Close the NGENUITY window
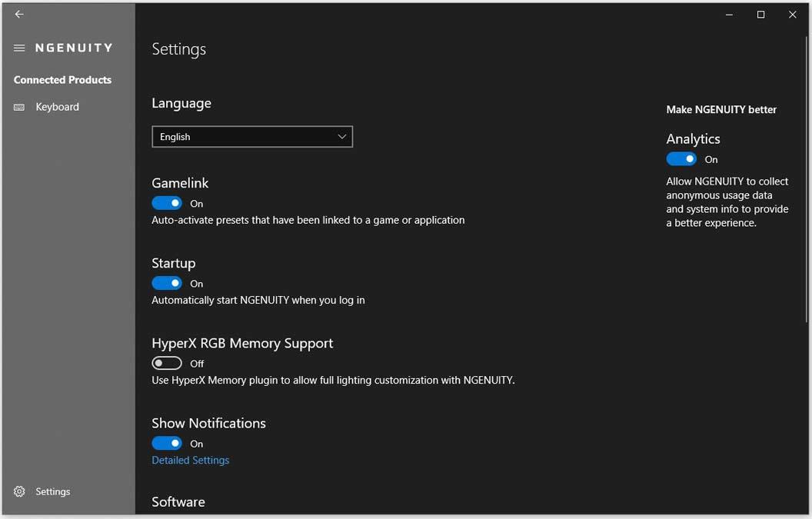Image resolution: width=812 pixels, height=519 pixels. [x=792, y=15]
